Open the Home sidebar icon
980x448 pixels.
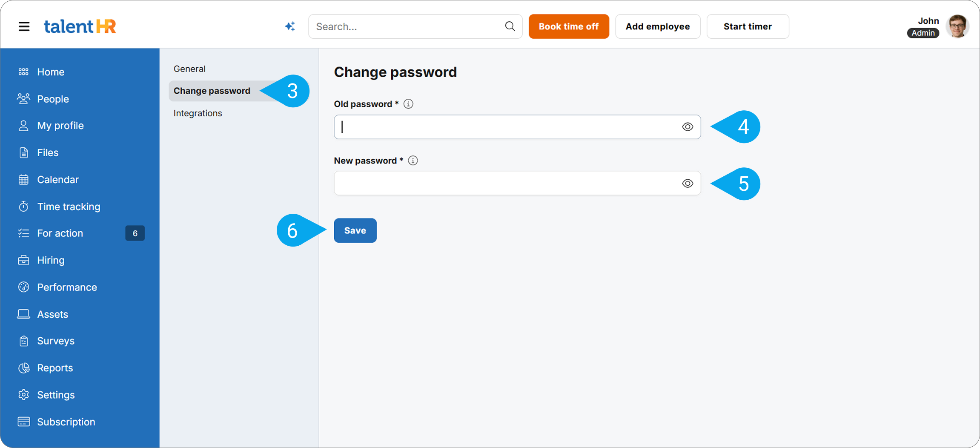point(24,72)
